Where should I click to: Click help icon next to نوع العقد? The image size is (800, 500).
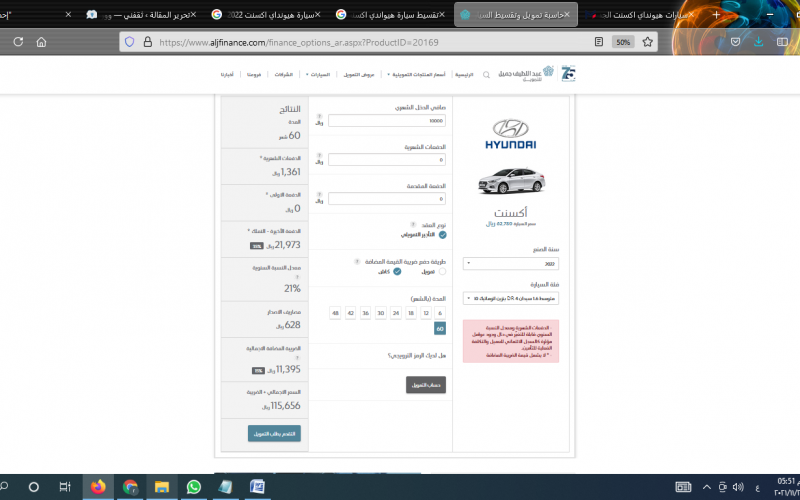[x=413, y=224]
